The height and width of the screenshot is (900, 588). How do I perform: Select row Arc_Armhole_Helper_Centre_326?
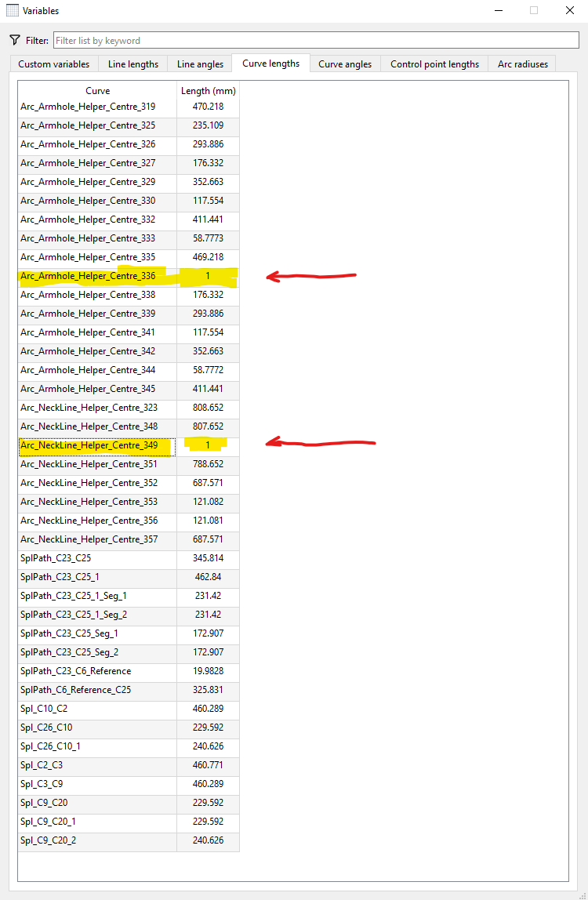[129, 144]
